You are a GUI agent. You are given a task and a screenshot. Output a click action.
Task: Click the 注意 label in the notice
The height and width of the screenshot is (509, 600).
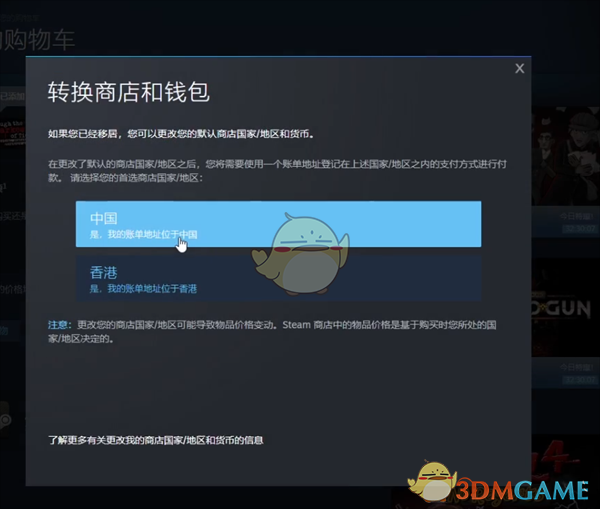(58, 325)
